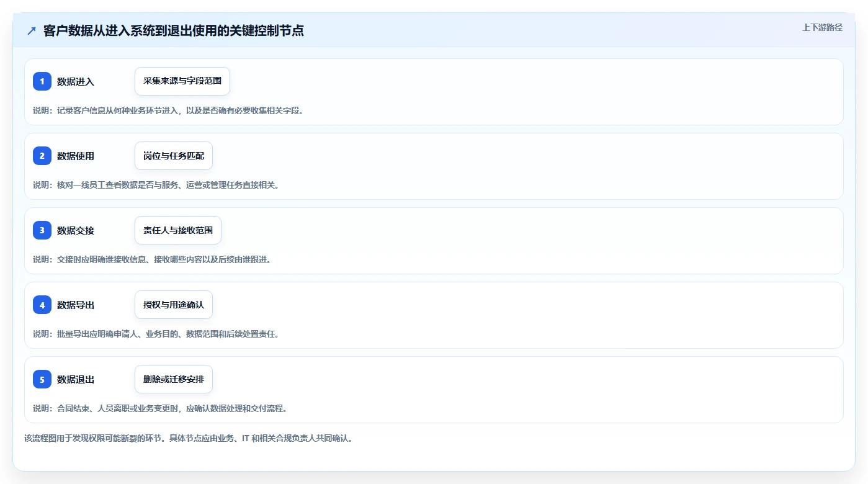This screenshot has height=484, width=868.
Task: Click the 删除或迁移安排 chip
Action: (x=174, y=379)
